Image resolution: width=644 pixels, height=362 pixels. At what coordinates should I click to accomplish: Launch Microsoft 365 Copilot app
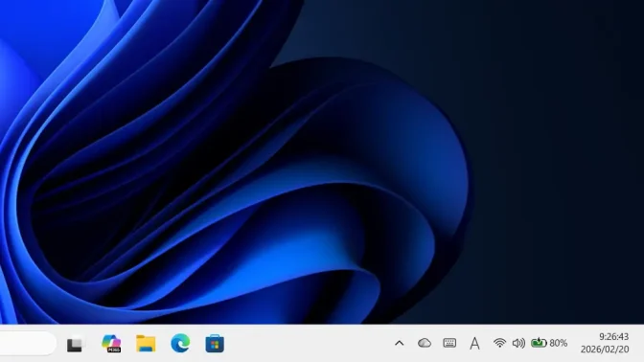pyautogui.click(x=111, y=344)
